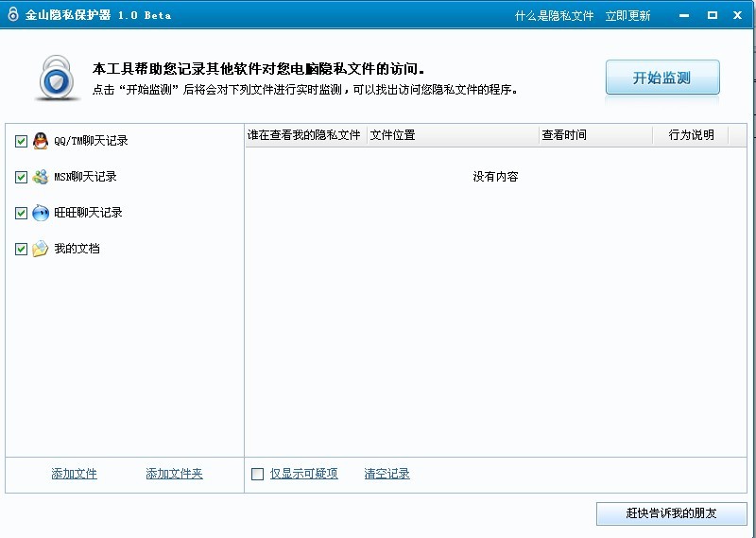Open 什么是隐私文件 in title bar

point(554,16)
